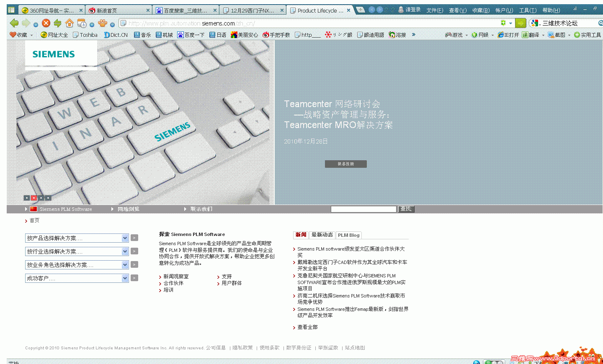Select the second (red) banner slide dot

34,198
